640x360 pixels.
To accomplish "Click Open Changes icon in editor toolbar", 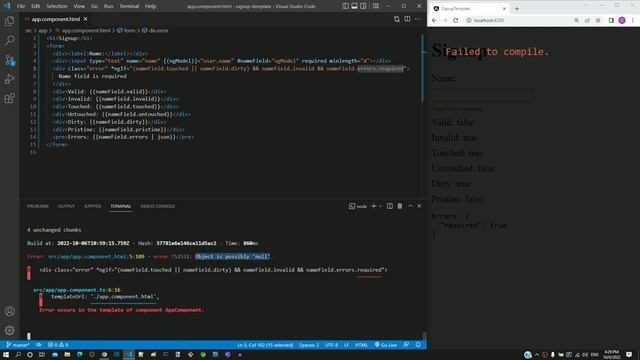I will pos(397,19).
